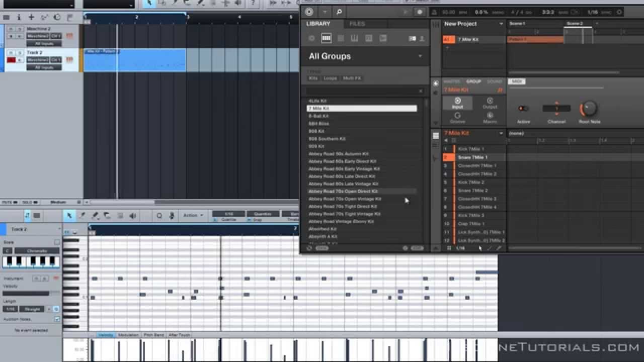Viewport: 644px width, 362px height.
Task: Click the Arrow tool in arrange toolbar
Action: [149, 4]
